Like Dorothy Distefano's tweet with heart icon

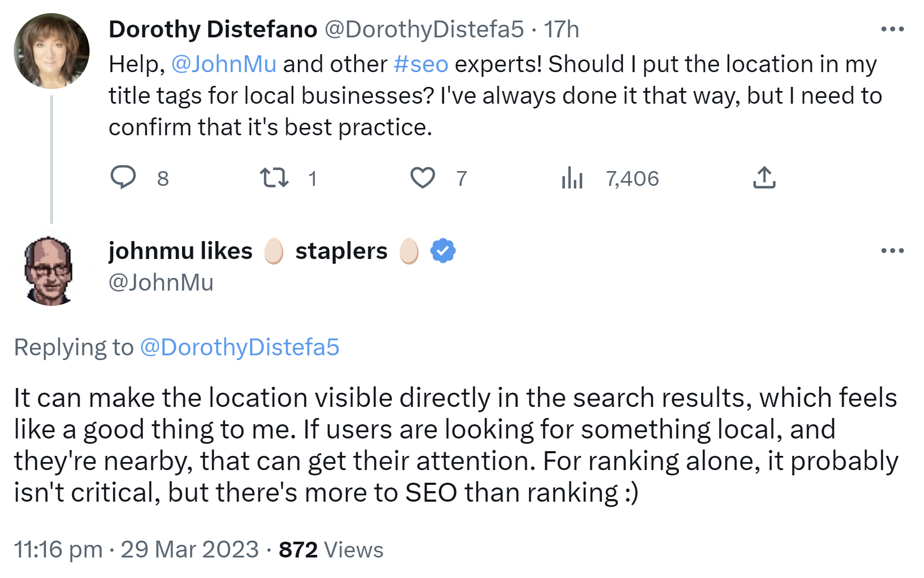click(x=422, y=177)
